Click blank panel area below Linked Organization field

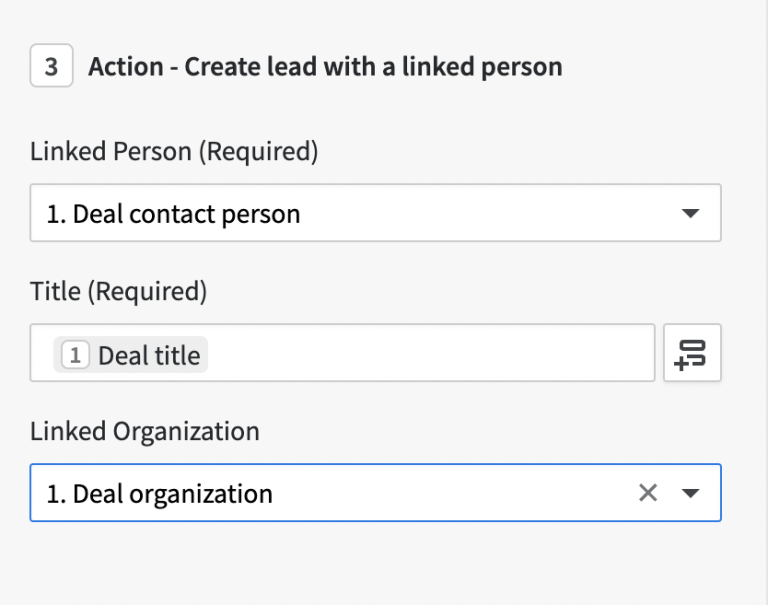(375, 565)
